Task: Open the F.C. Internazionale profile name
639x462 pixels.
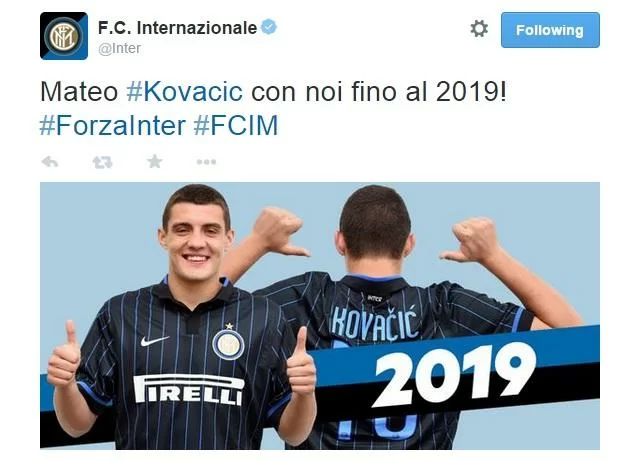Action: click(178, 28)
